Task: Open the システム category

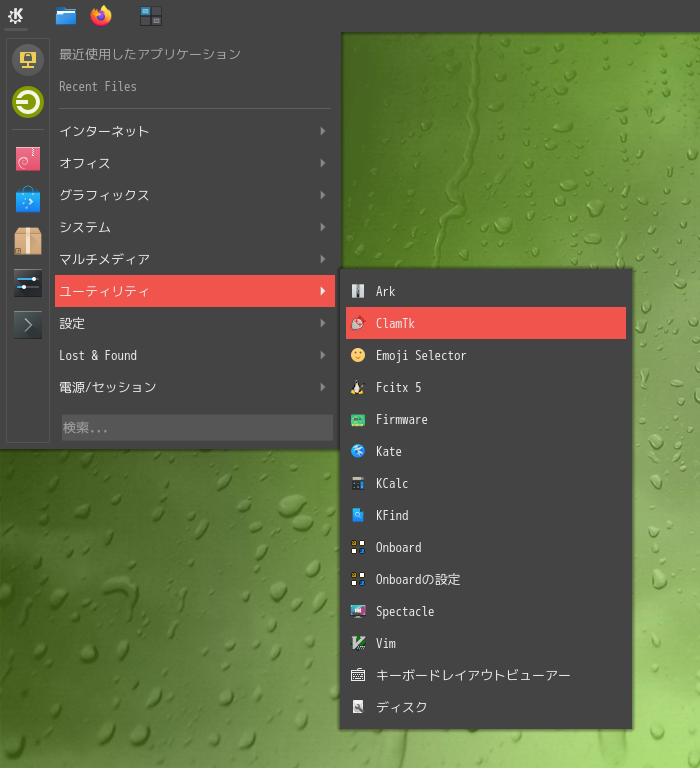Action: [194, 227]
